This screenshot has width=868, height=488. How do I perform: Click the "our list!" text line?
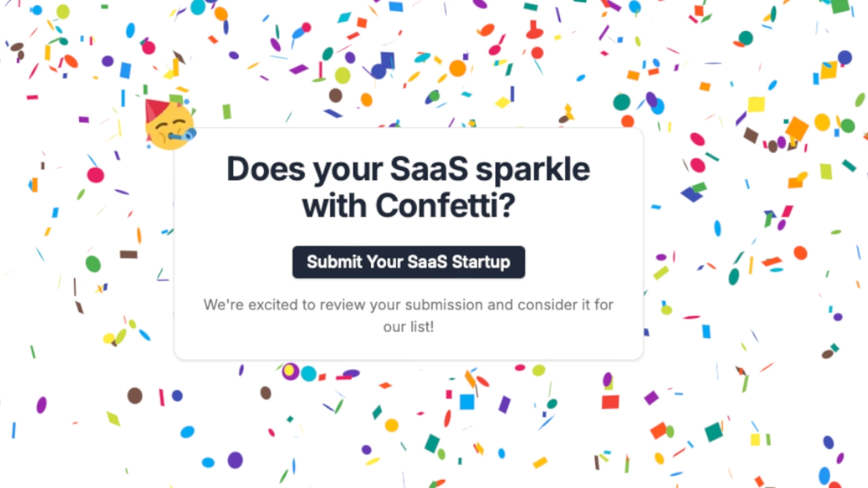click(x=408, y=327)
